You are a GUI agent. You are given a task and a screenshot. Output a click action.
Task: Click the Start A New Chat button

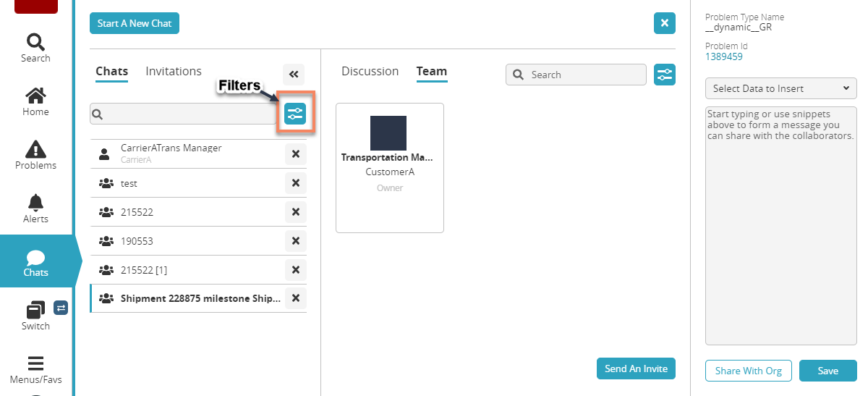point(135,23)
